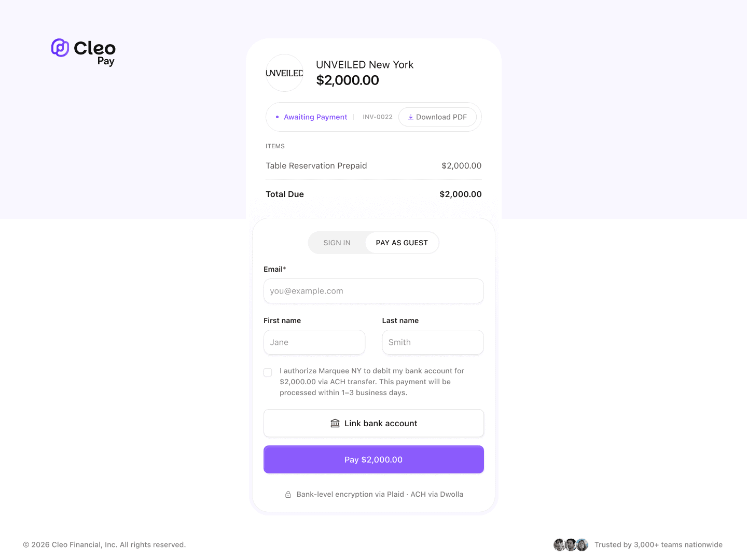Image resolution: width=747 pixels, height=560 pixels.
Task: Check the ACH debit authorization checkbox
Action: tap(268, 372)
